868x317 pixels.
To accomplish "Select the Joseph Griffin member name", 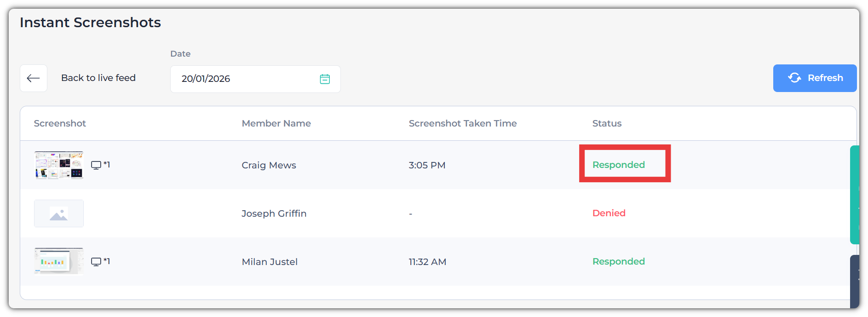I will tap(274, 213).
